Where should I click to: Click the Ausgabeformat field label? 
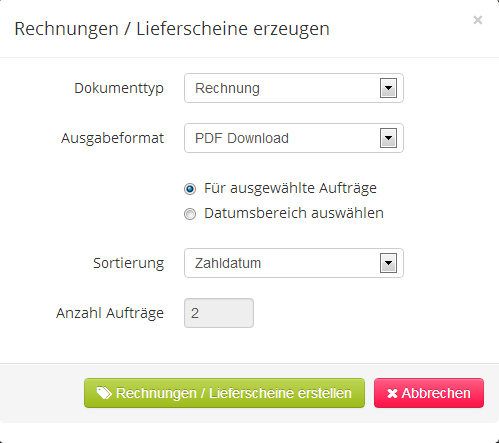112,138
